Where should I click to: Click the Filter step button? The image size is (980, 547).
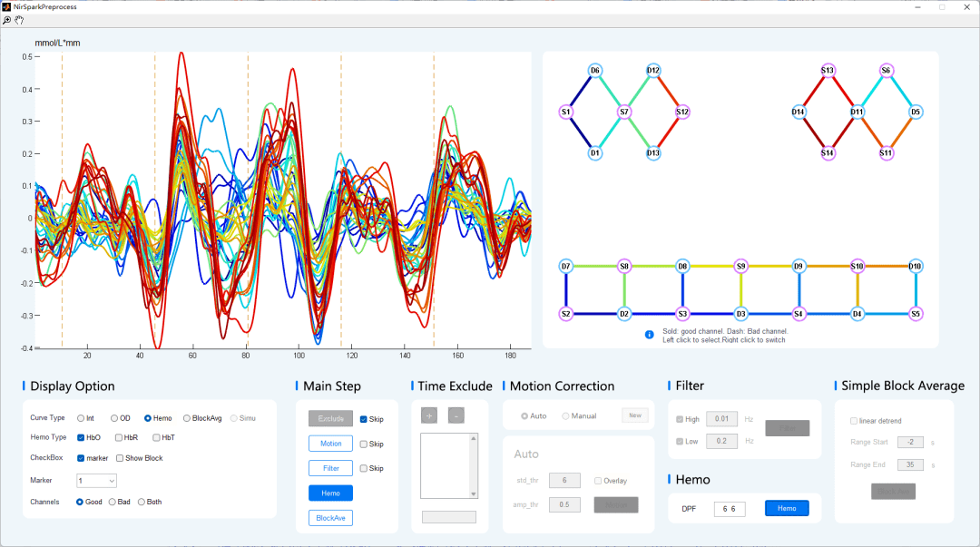(330, 468)
